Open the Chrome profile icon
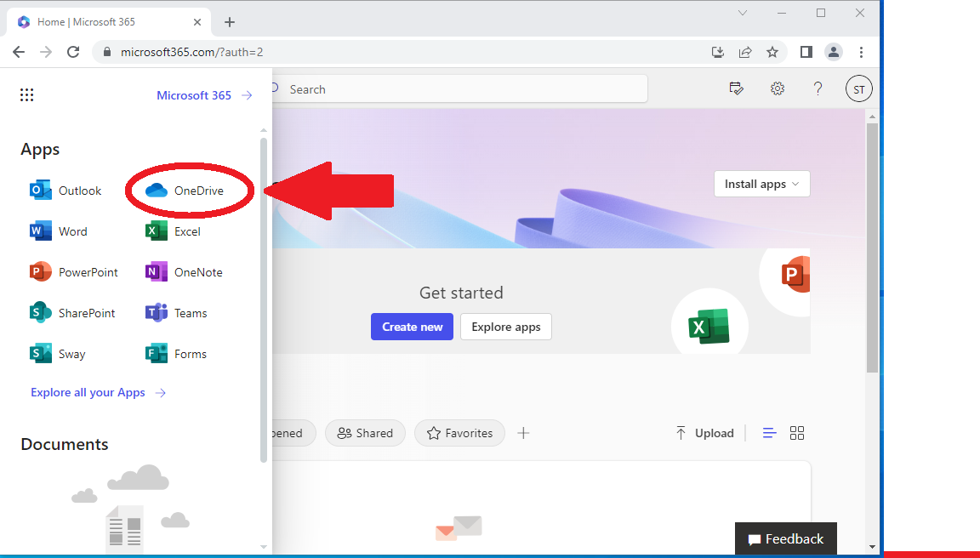The height and width of the screenshot is (558, 980). coord(833,52)
